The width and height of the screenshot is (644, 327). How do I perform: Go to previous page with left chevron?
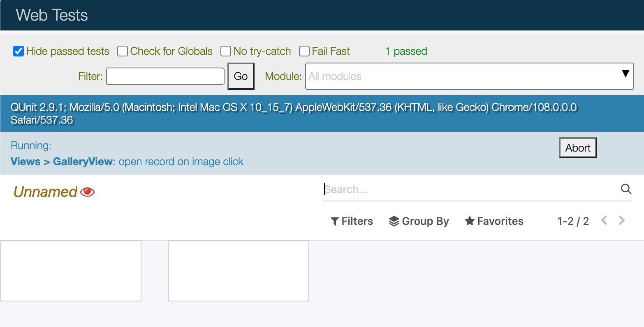(604, 221)
